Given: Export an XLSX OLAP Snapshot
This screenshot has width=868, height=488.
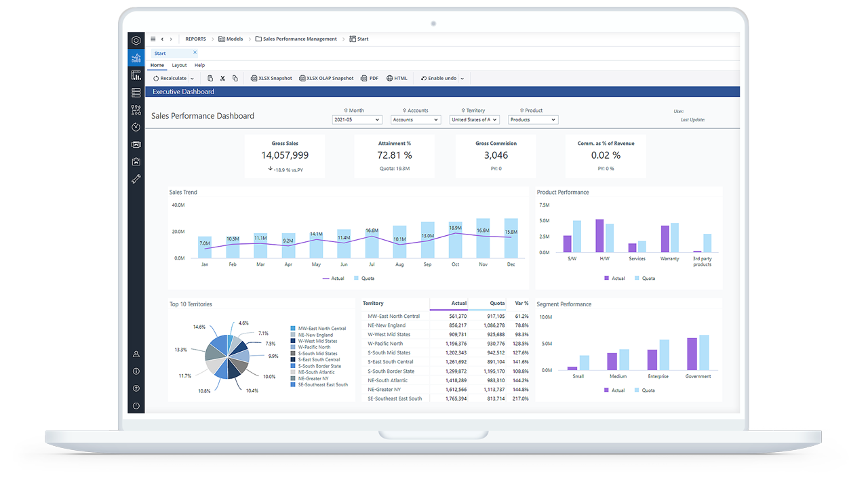Looking at the screenshot, I should [326, 78].
